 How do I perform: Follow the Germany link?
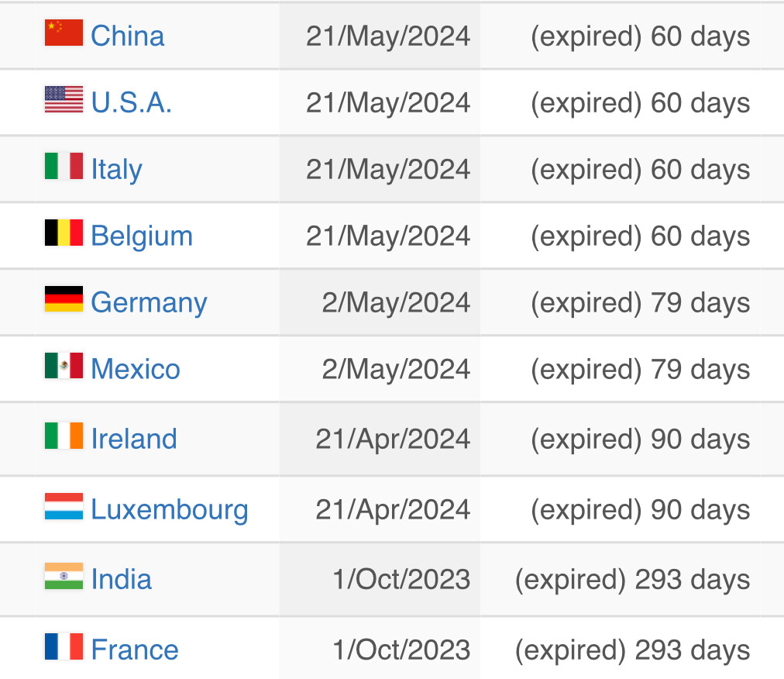(x=149, y=303)
